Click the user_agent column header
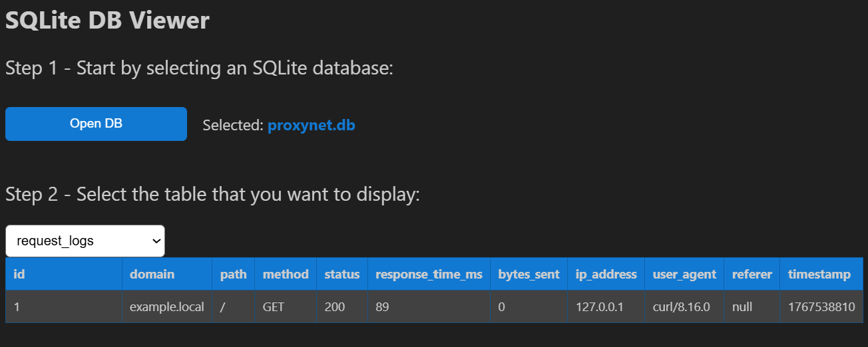Viewport: 868px width, 347px height. pyautogui.click(x=684, y=274)
